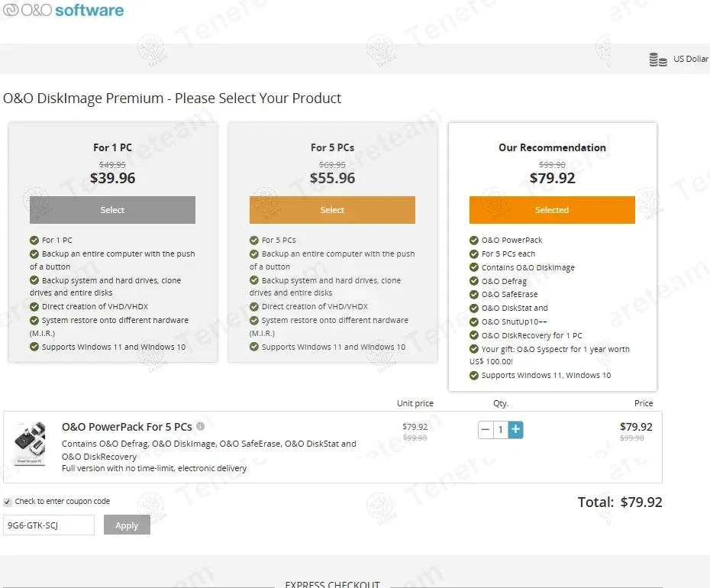
Task: Select the For 5 PCs plan
Action: [x=332, y=210]
